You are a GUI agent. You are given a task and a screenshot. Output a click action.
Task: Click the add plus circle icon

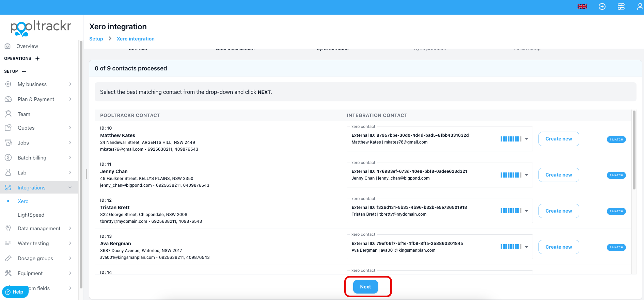tap(602, 6)
